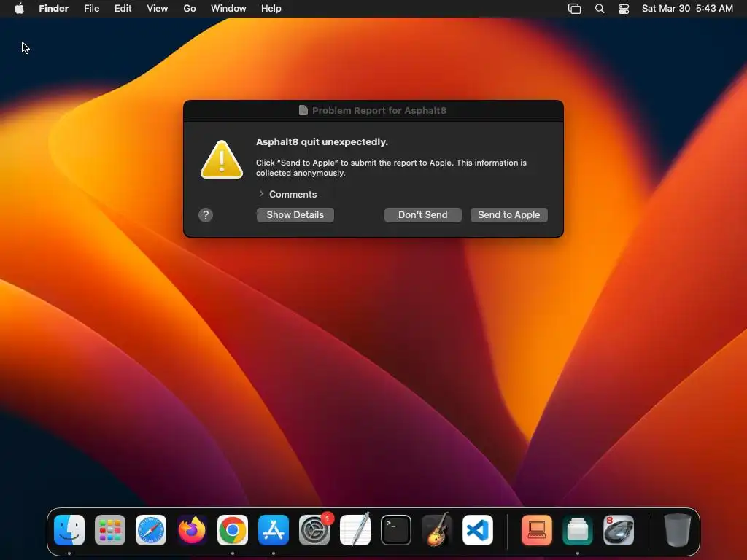Open System Settings with notification badge
747x560 pixels.
tap(314, 530)
